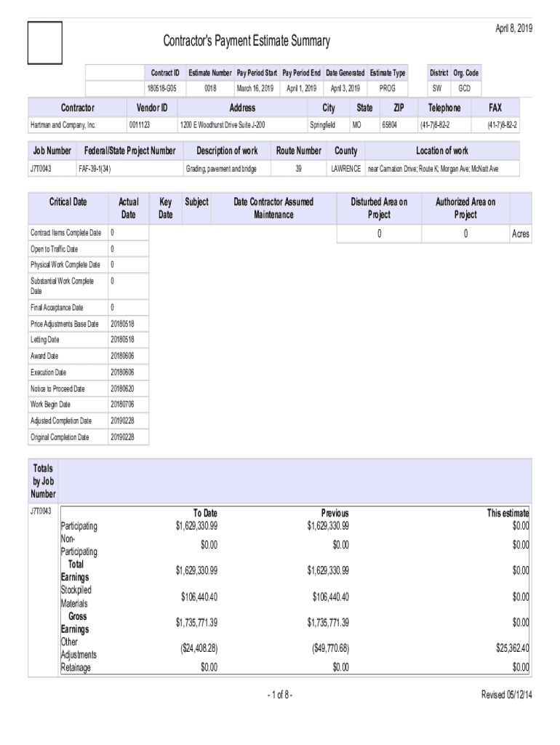
Task: Click Other Adjustments This estimate amount $25,362.40
Action: 511,648
